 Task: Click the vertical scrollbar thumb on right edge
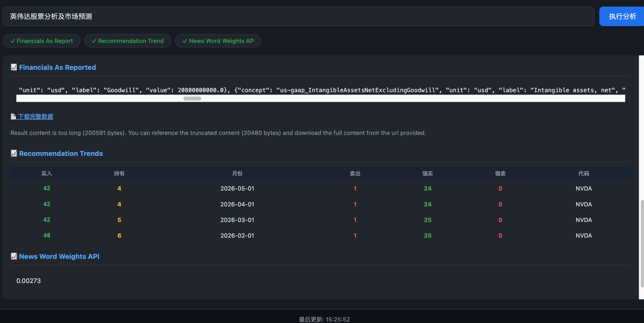[x=642, y=243]
